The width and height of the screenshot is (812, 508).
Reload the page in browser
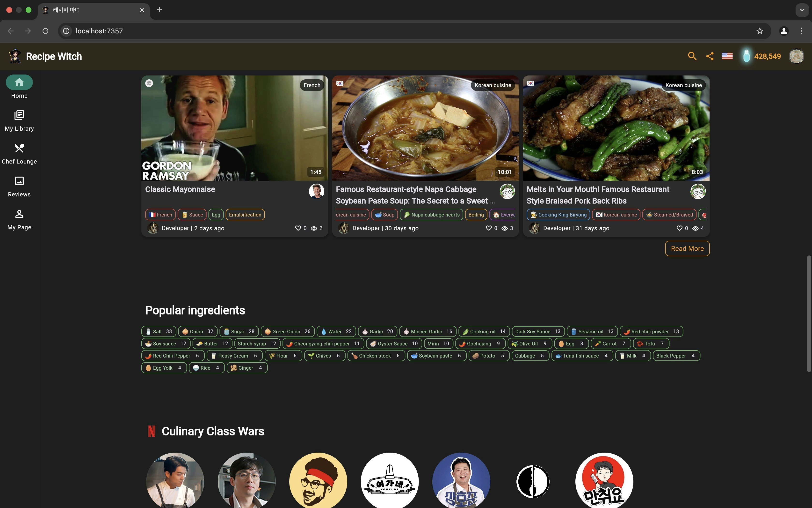tap(45, 31)
